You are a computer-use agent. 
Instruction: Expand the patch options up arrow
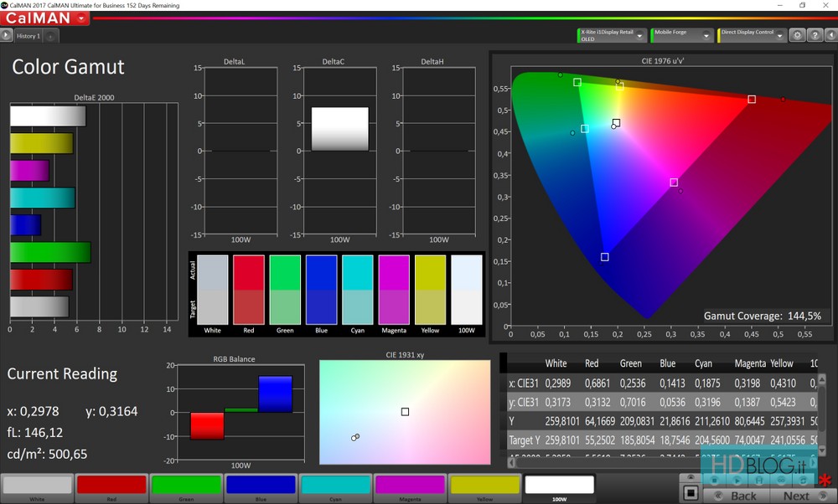[691, 478]
